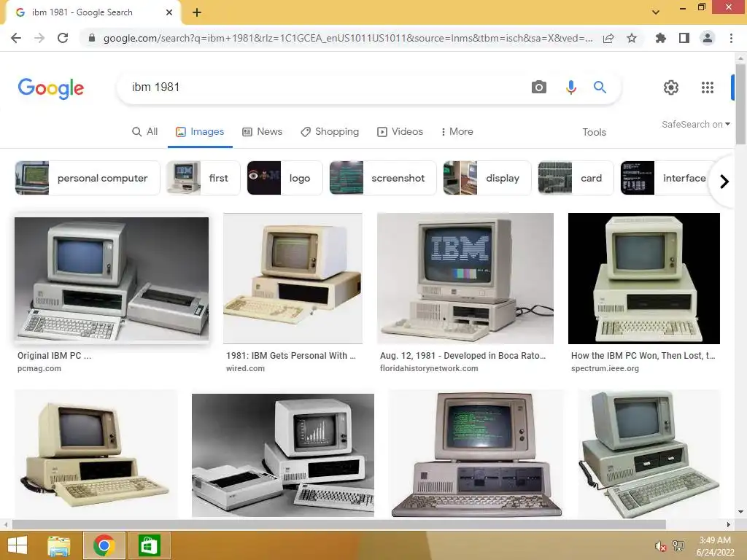
Task: Click the tab search chevron in title bar
Action: (656, 12)
